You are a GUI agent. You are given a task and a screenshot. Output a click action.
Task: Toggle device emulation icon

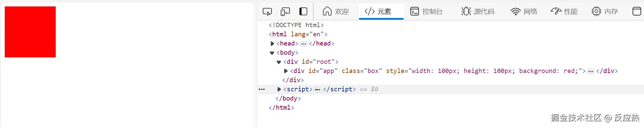click(285, 12)
